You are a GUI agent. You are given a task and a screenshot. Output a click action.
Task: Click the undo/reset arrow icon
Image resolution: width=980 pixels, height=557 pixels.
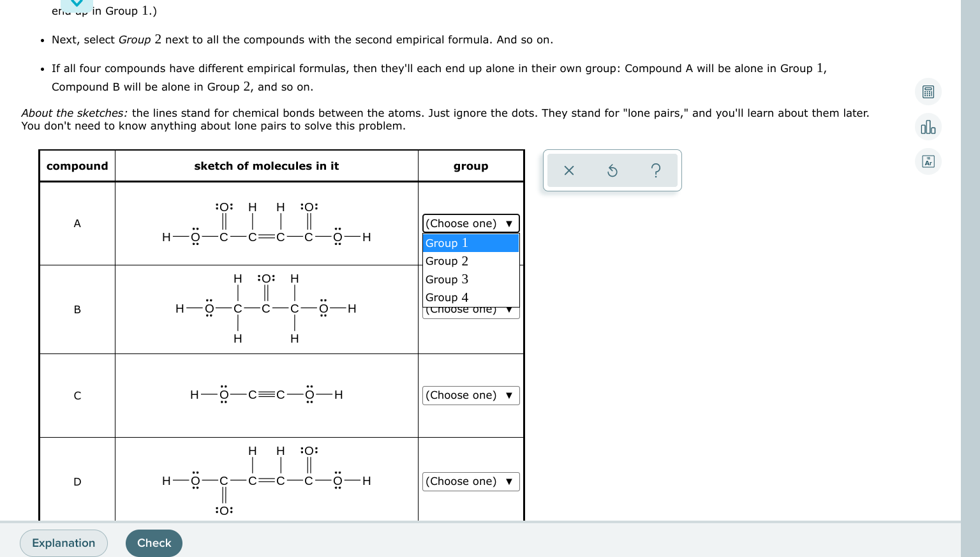pyautogui.click(x=612, y=170)
